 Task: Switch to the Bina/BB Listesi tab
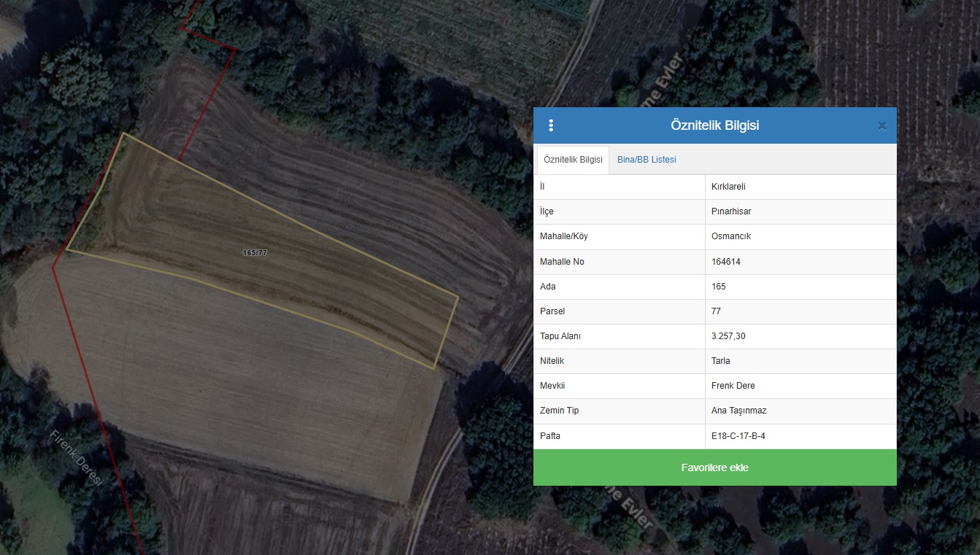click(647, 160)
